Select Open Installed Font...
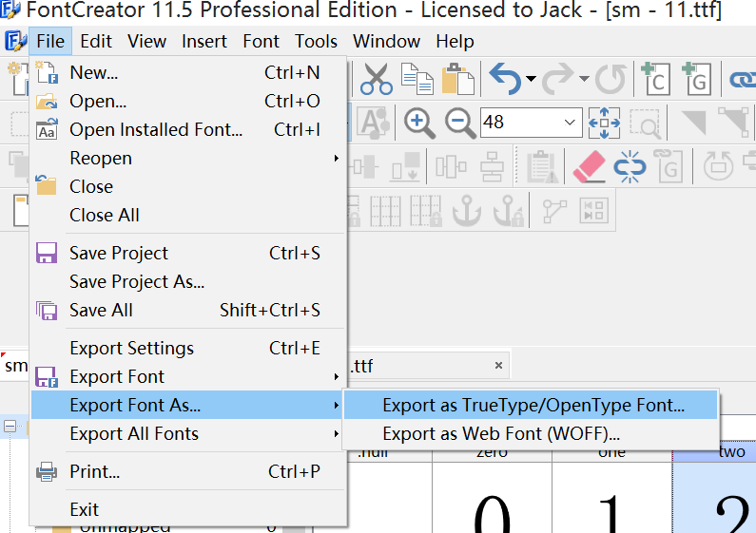Image resolution: width=756 pixels, height=533 pixels. (x=188, y=129)
